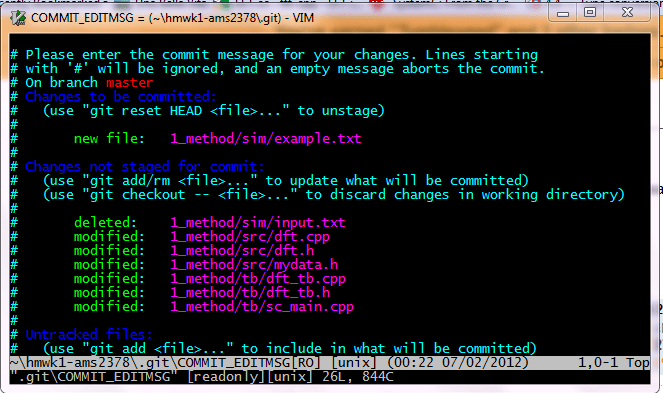663x393 pixels.
Task: Click the cursor position '1,0-1' indicator
Action: pyautogui.click(x=597, y=363)
